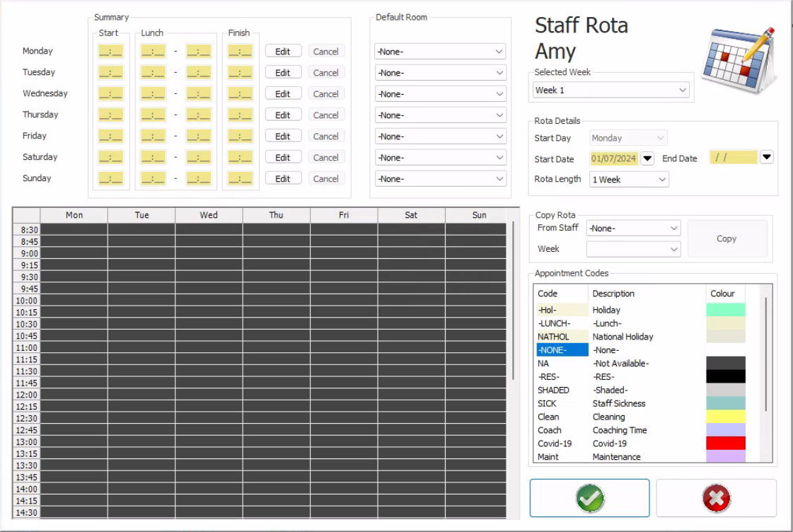Click the Copy rota button

pyautogui.click(x=727, y=238)
